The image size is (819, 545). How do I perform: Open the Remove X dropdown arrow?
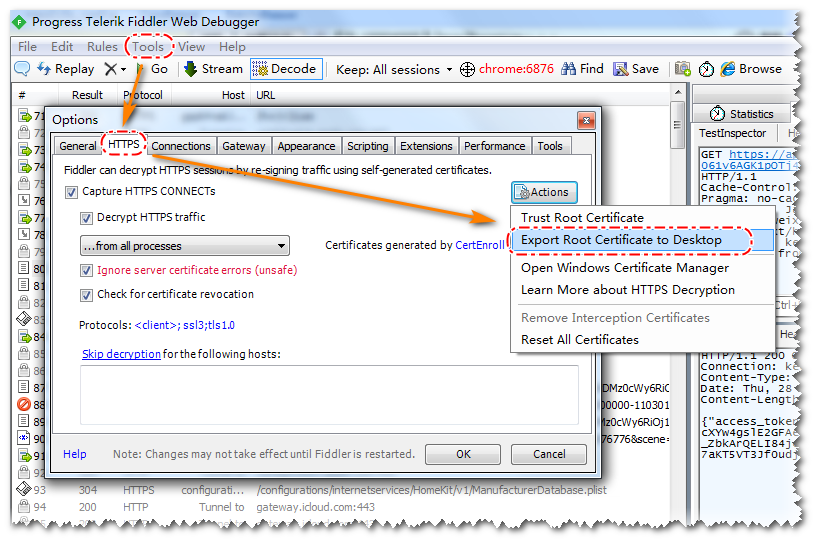point(123,69)
